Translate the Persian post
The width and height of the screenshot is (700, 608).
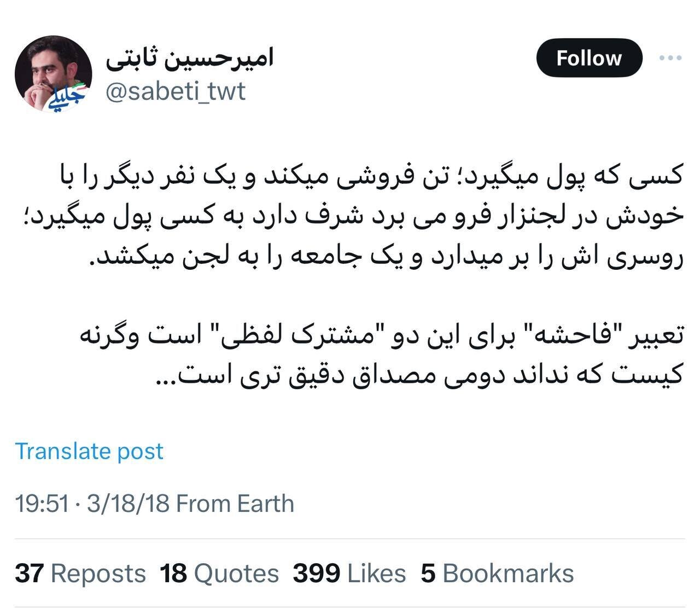point(90,451)
